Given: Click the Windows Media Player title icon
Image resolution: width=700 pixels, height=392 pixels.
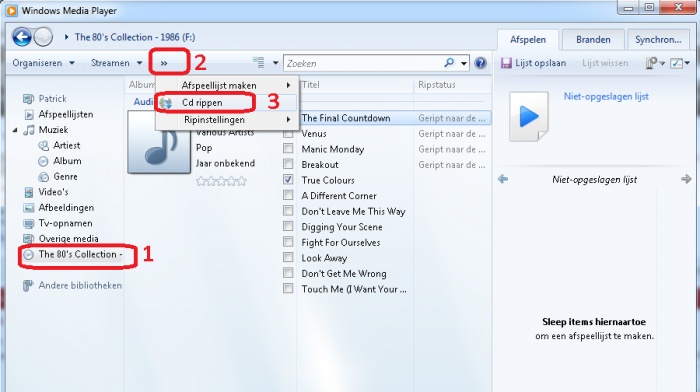Looking at the screenshot, I should coord(11,10).
